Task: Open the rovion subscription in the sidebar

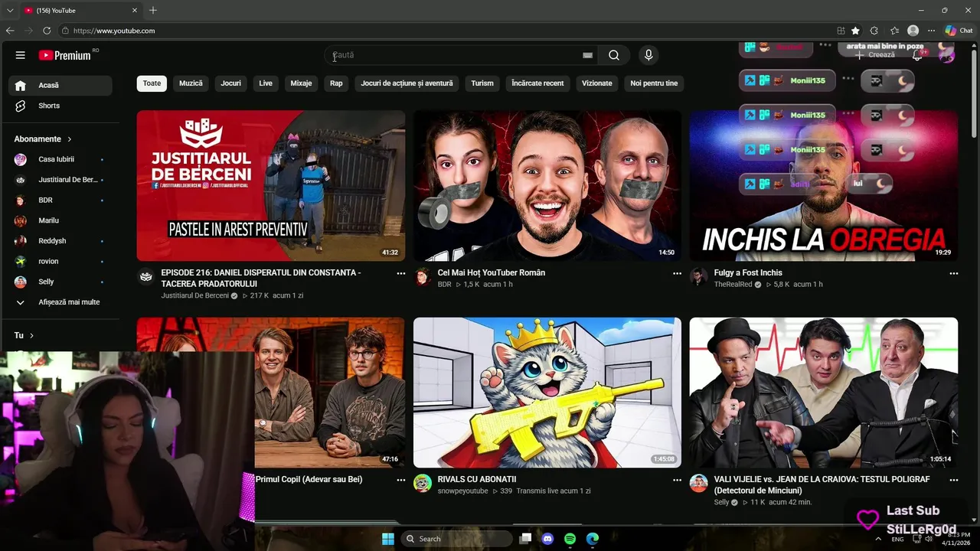Action: [x=60, y=261]
